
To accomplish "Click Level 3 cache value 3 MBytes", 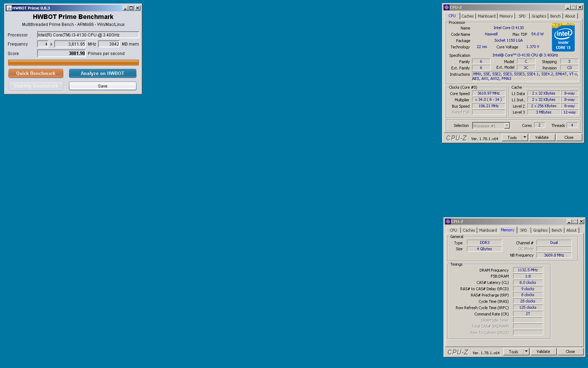I will tap(544, 112).
